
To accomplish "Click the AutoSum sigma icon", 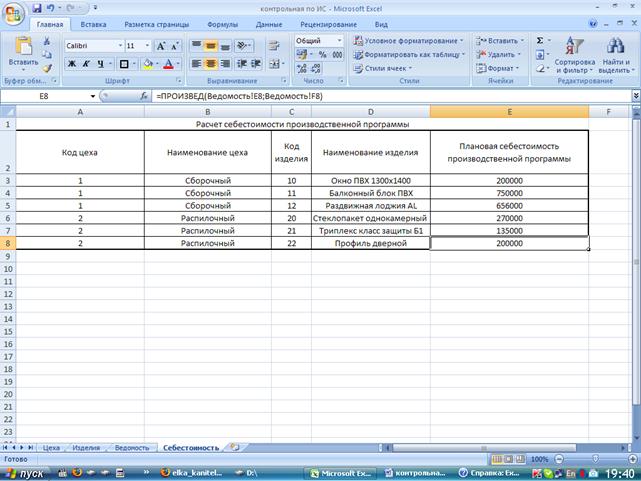I will [541, 40].
